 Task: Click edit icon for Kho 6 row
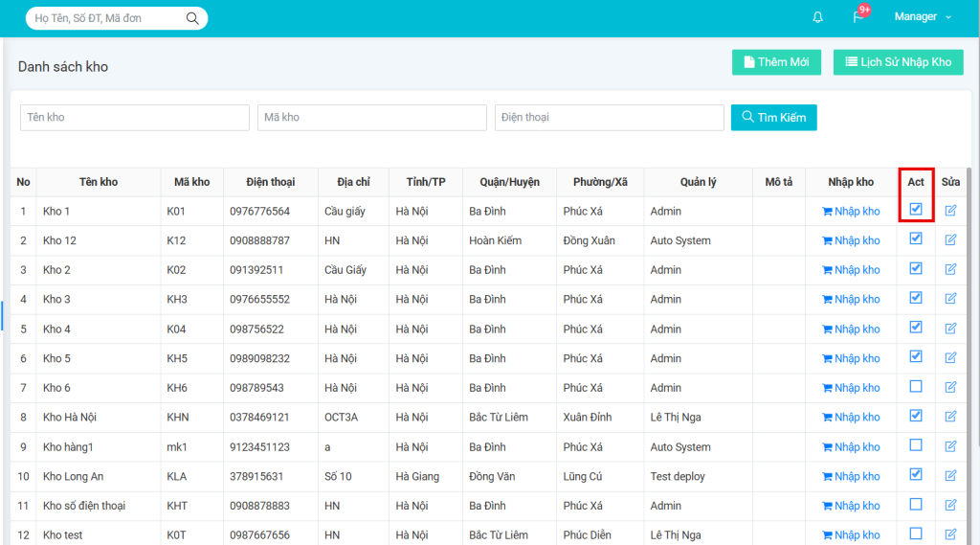(x=950, y=387)
